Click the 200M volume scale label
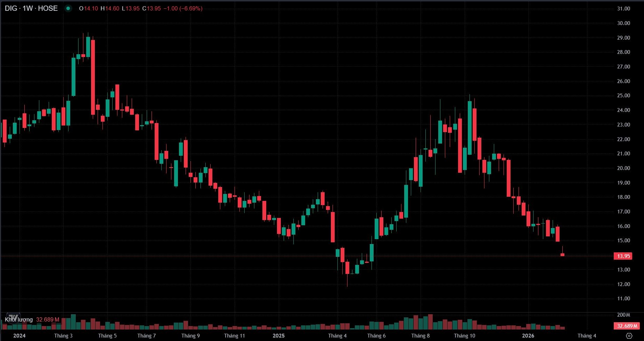 pos(623,315)
